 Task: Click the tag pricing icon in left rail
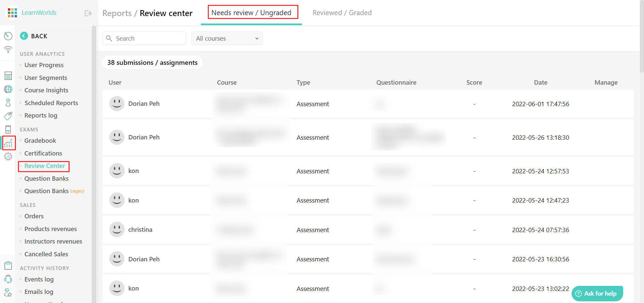(x=8, y=116)
